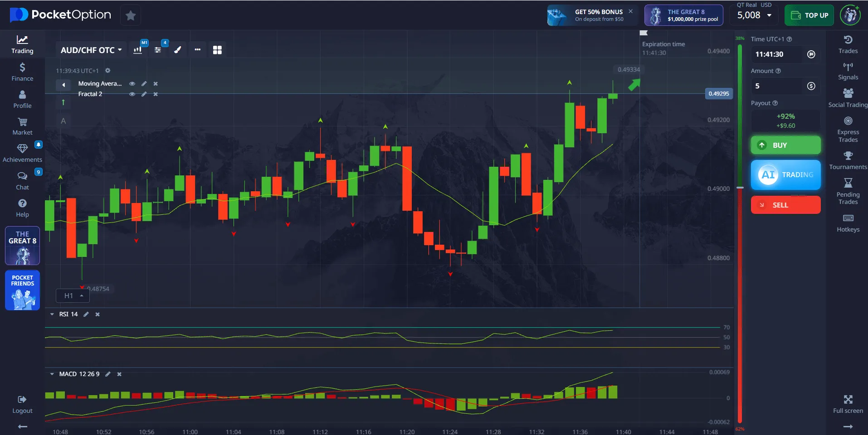Click the green BUY button
The image size is (868, 435).
[x=785, y=145]
